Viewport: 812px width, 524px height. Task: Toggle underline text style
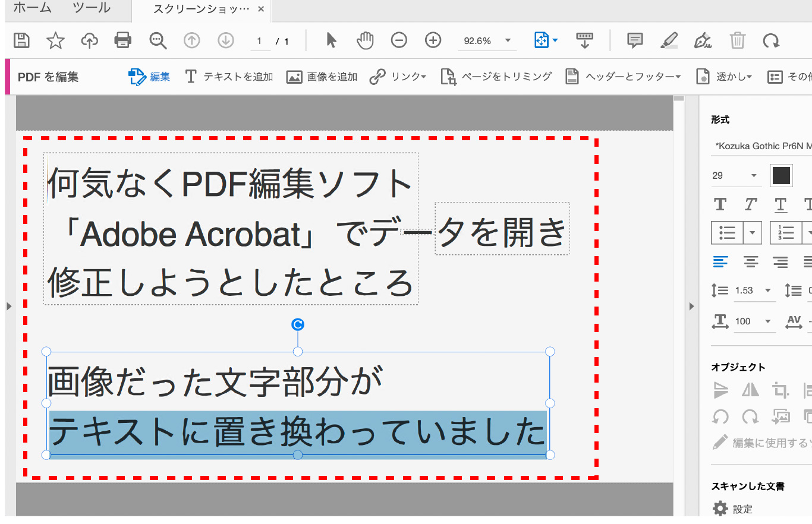coord(780,205)
